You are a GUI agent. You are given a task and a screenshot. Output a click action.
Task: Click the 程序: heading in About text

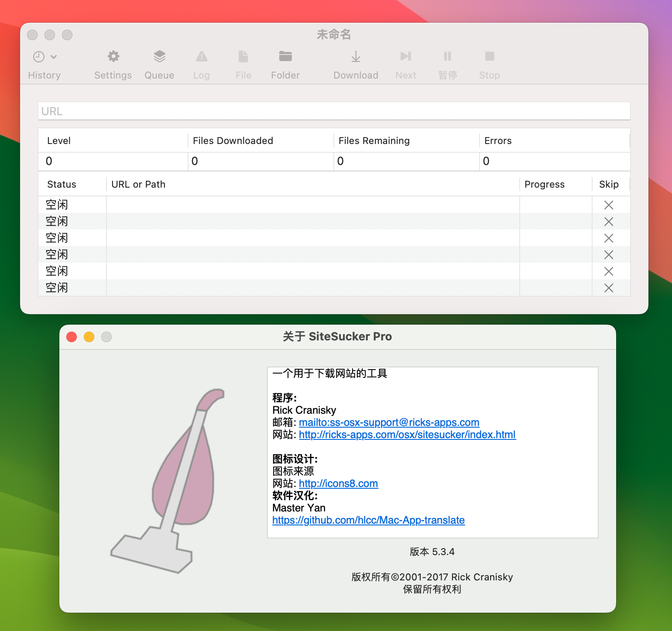coord(285,398)
